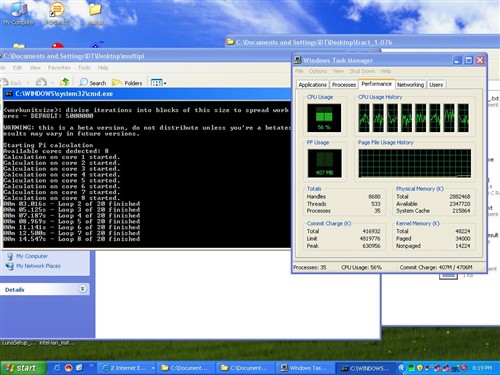Open the Users tab

pyautogui.click(x=436, y=85)
